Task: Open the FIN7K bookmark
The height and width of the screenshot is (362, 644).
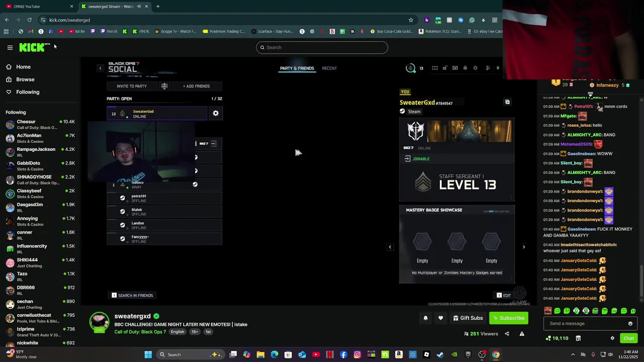Action: tap(140, 31)
